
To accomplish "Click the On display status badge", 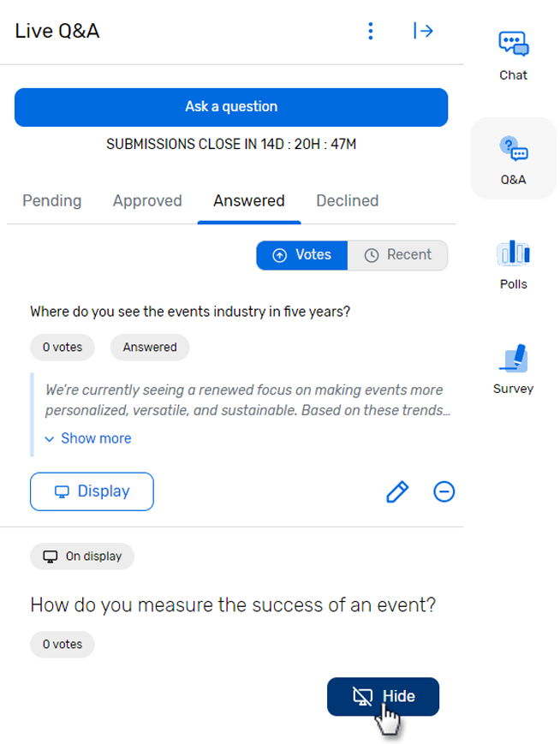I will (x=82, y=557).
